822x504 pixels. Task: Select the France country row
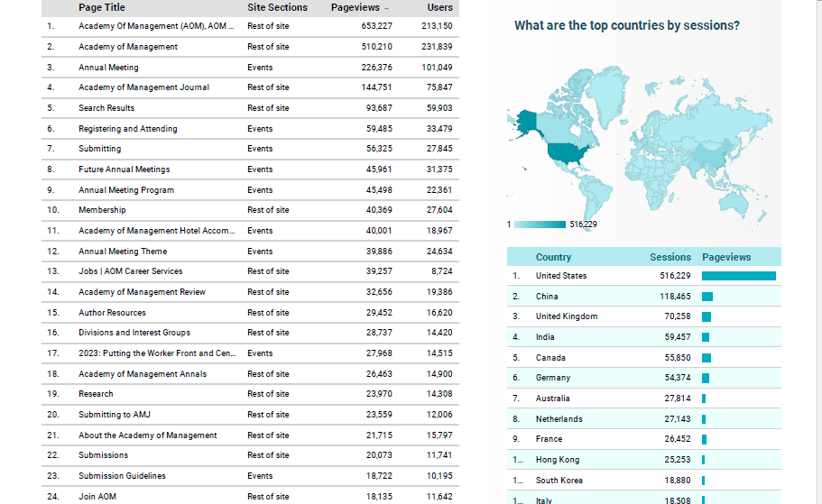click(643, 439)
